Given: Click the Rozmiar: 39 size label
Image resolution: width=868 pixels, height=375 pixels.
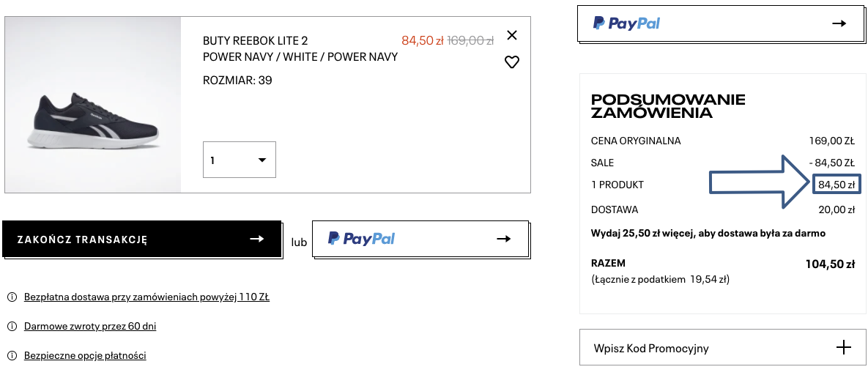Looking at the screenshot, I should click(x=237, y=81).
